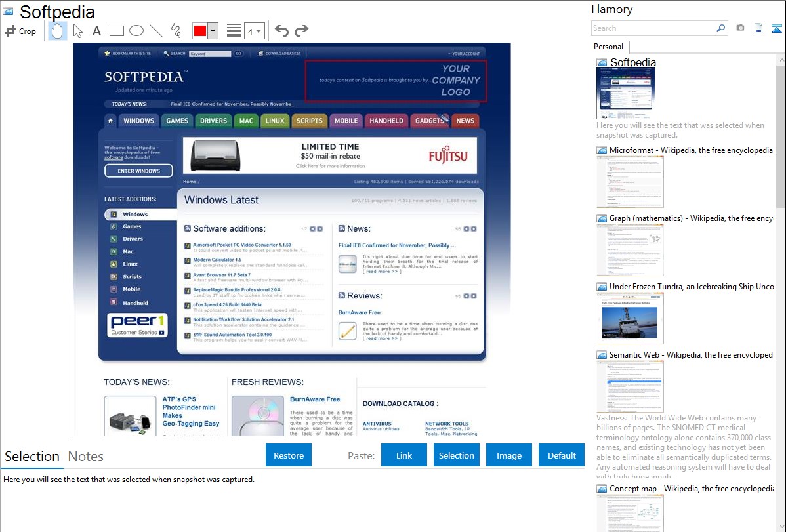Redo the last annotation
Image resolution: width=786 pixels, height=532 pixels.
[x=301, y=31]
